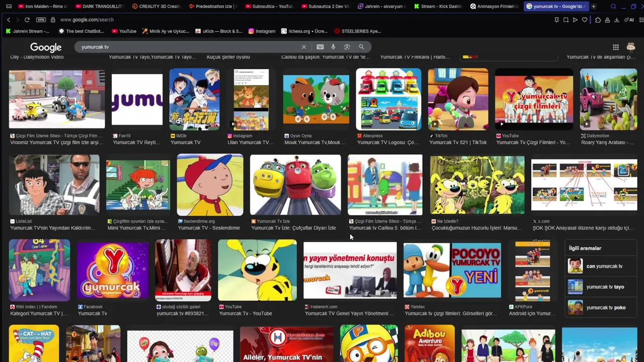Start voice search with microphone icon

[x=333, y=47]
